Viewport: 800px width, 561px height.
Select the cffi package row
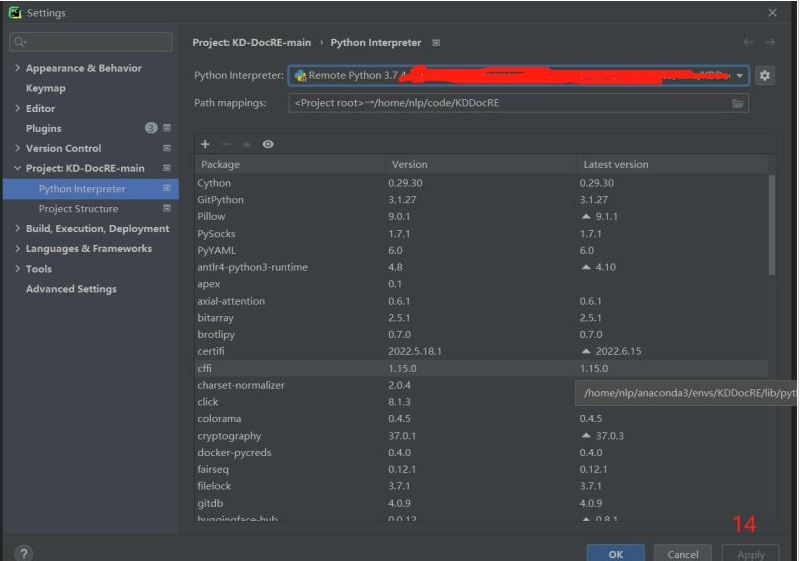tap(482, 368)
